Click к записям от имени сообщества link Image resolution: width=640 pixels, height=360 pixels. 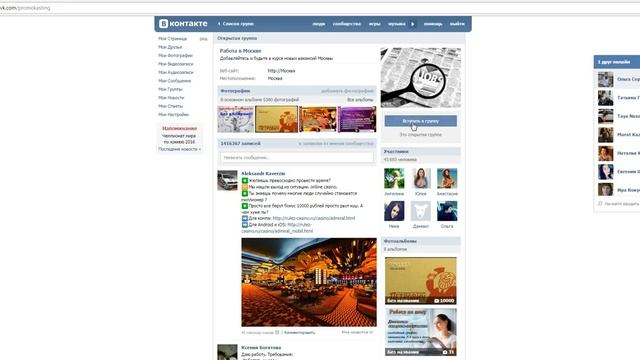click(x=336, y=144)
